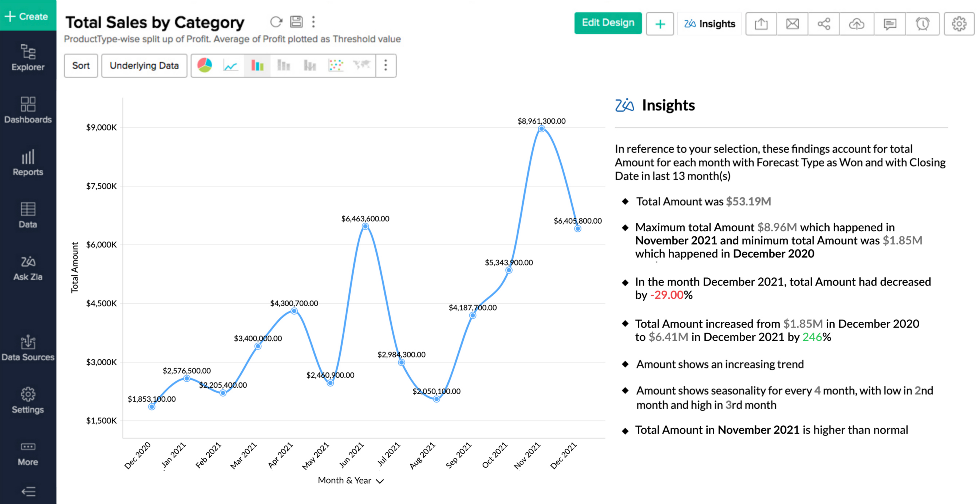The image size is (980, 504).
Task: Open the alarm clock schedule icon
Action: tap(922, 24)
